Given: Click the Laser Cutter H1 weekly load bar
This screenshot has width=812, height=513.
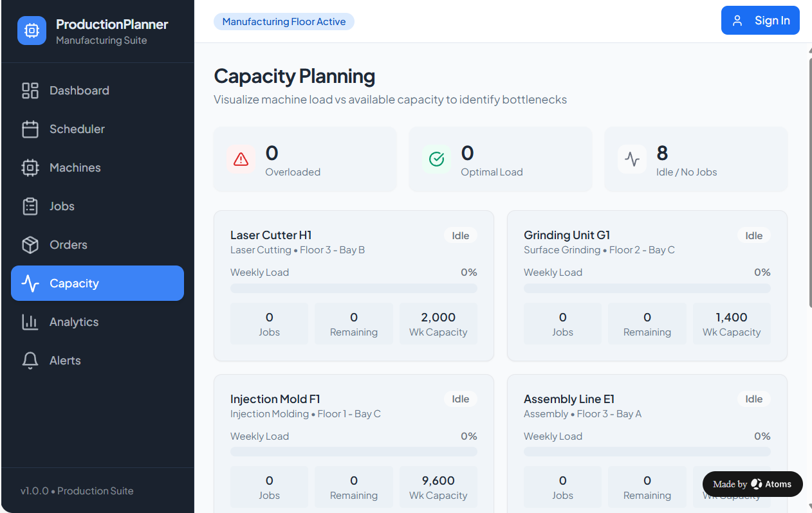Looking at the screenshot, I should (x=354, y=289).
